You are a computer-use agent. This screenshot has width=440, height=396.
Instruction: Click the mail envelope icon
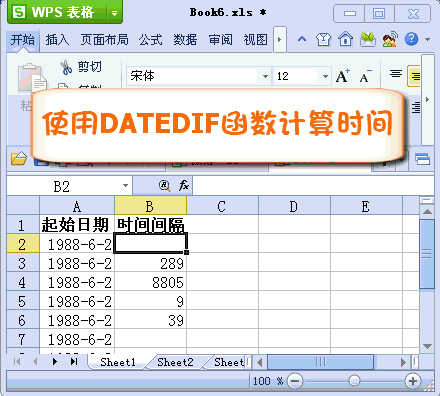[368, 39]
